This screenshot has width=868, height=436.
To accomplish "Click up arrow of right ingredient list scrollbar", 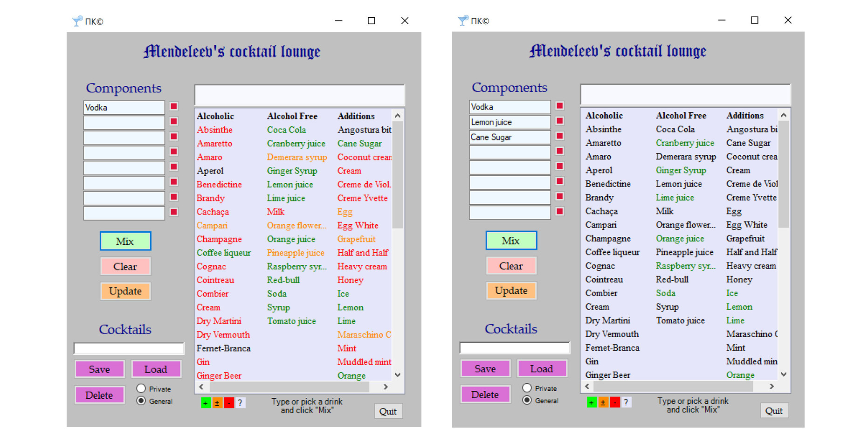I will 784,115.
